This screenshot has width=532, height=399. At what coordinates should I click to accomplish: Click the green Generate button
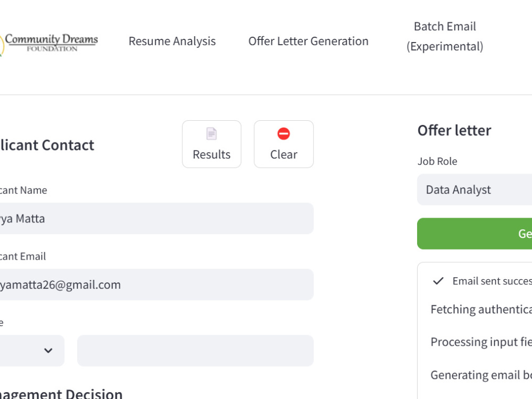pos(475,234)
